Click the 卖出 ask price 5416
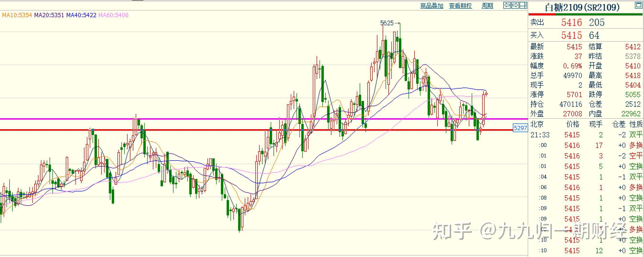Screen dimensions: 644x257 pos(571,22)
